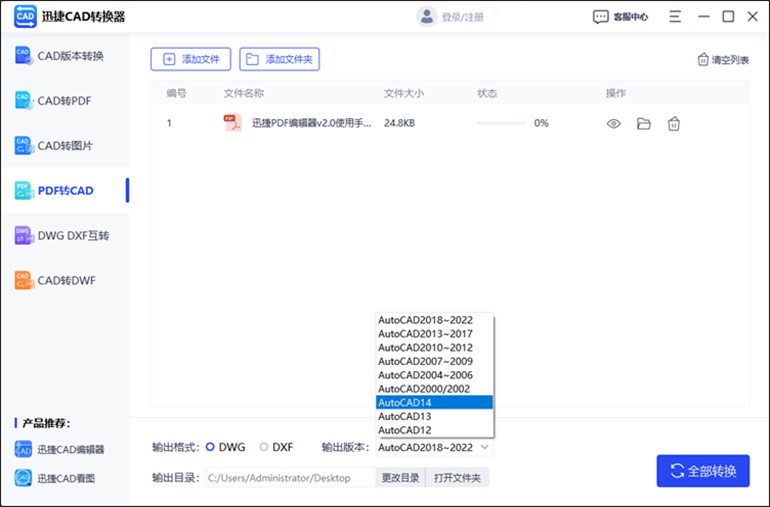The width and height of the screenshot is (770, 507).
Task: Open the hamburger main menu
Action: point(675,17)
